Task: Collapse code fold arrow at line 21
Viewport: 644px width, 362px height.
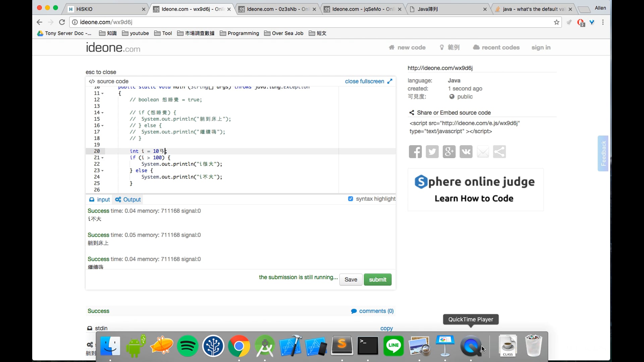Action: tap(103, 158)
